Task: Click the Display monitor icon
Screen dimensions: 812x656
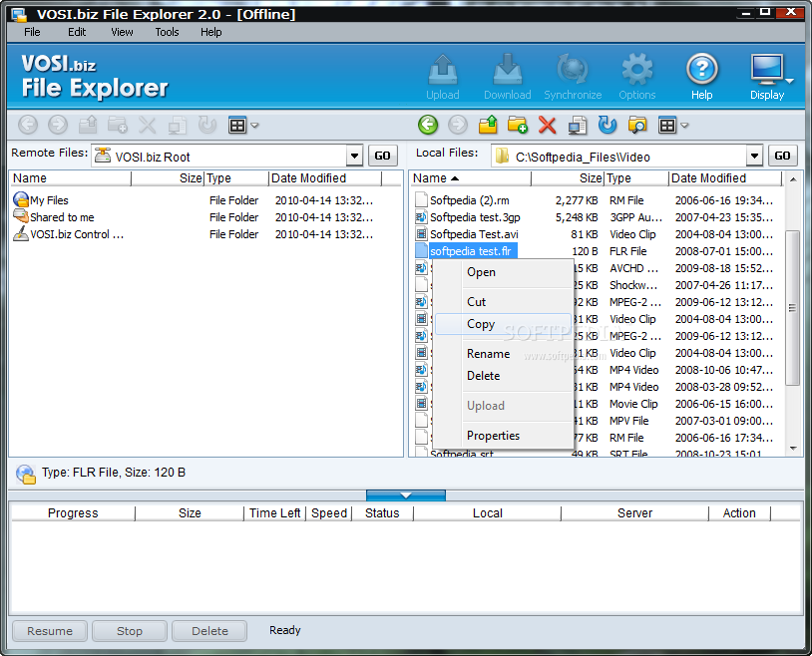Action: click(766, 70)
